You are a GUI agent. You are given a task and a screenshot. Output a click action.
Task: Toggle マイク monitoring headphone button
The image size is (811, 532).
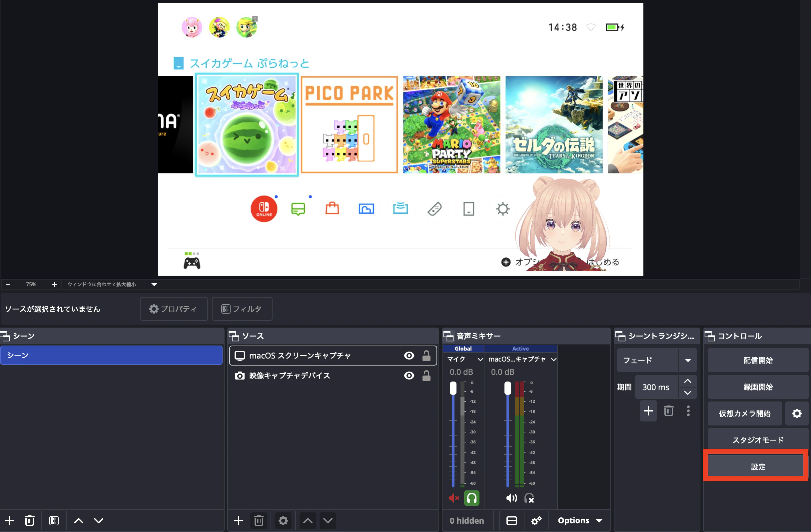[471, 498]
